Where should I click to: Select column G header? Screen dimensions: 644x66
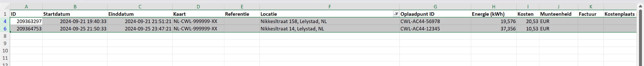[x=435, y=7]
